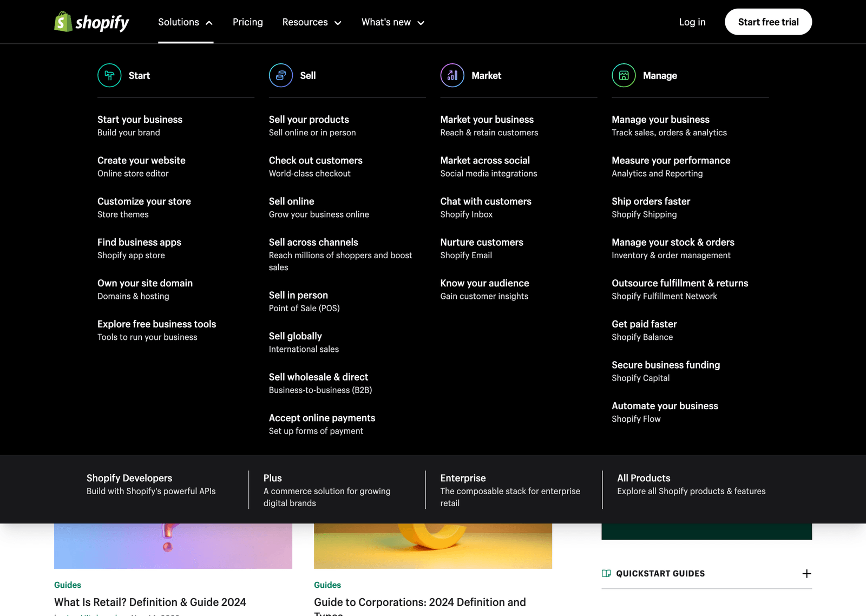Screen dimensions: 866x616
Task: Click the Sell column heading
Action: [308, 76]
